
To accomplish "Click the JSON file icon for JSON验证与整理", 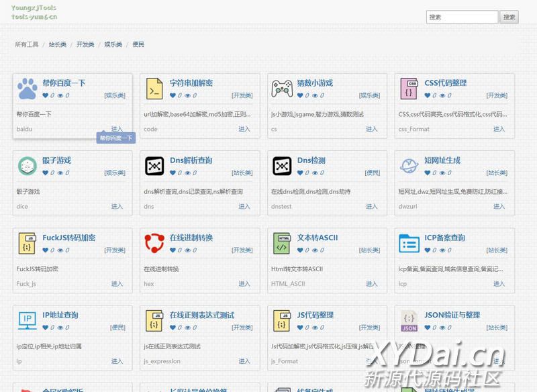I will point(409,320).
